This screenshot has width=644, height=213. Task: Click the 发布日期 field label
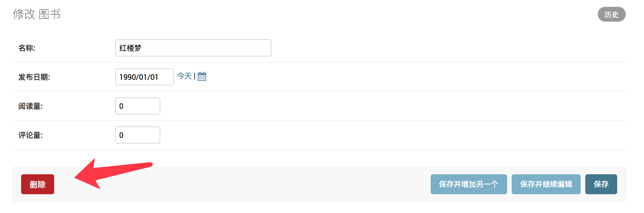coord(34,77)
